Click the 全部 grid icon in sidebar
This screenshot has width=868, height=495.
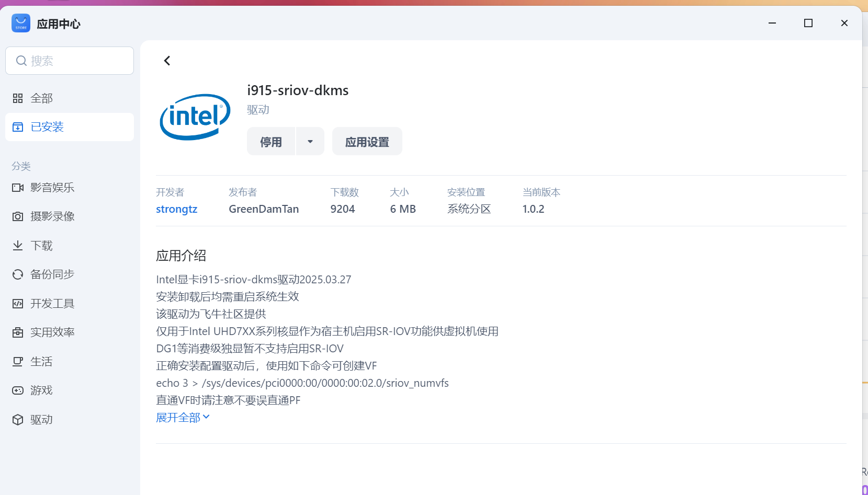point(18,98)
